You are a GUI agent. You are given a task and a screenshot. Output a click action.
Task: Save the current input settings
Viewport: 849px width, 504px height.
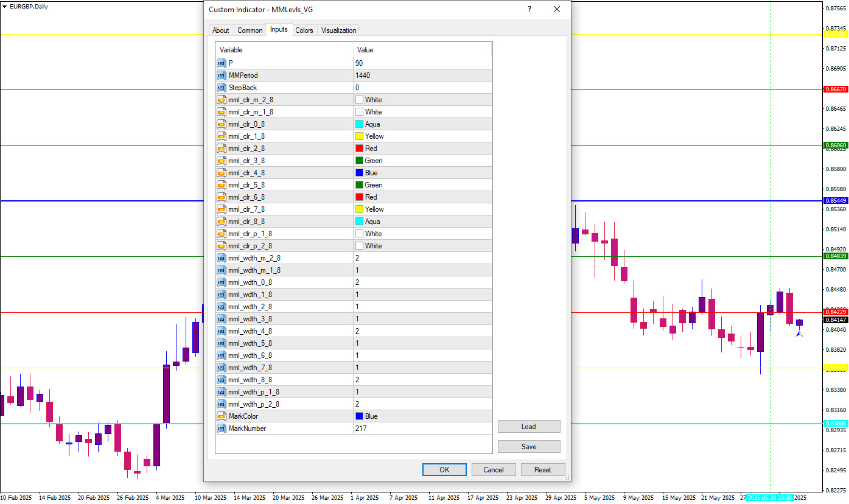tap(529, 447)
